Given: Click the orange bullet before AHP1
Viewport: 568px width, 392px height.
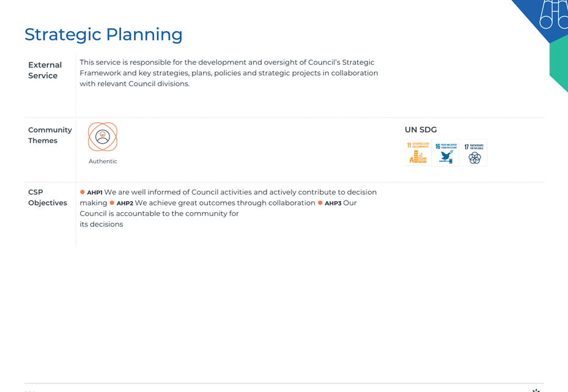Looking at the screenshot, I should (82, 192).
